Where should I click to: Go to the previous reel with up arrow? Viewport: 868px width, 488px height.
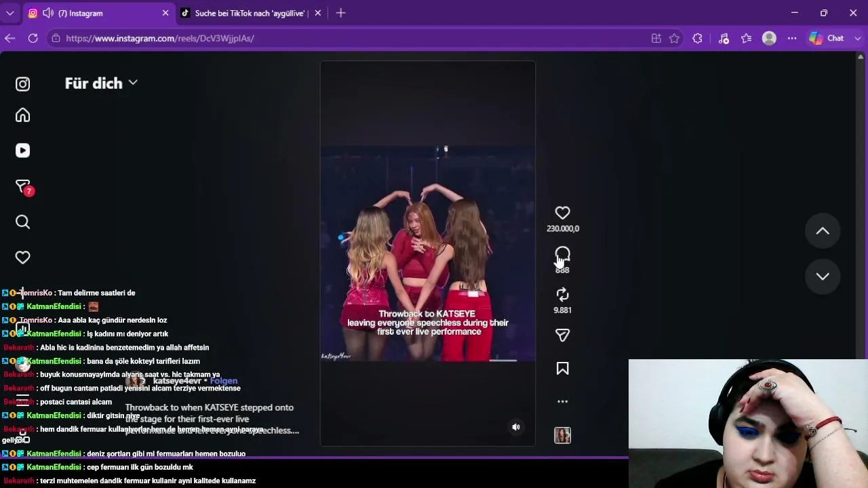[x=823, y=231]
